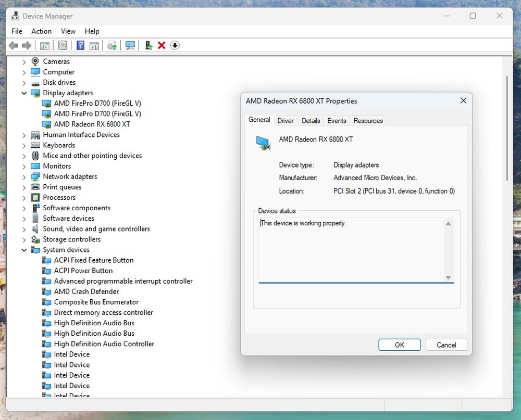Image resolution: width=521 pixels, height=420 pixels.
Task: Click the Device status box scroll down arrow
Action: tap(448, 277)
